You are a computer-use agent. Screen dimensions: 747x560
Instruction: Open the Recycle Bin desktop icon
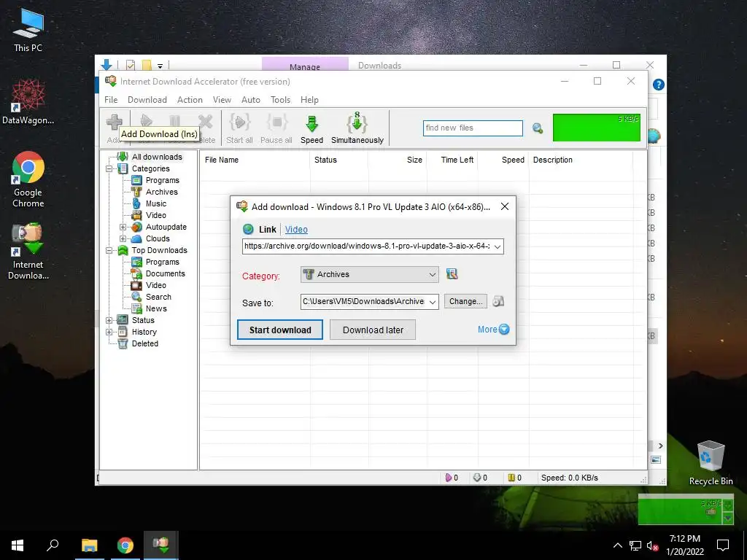[711, 463]
